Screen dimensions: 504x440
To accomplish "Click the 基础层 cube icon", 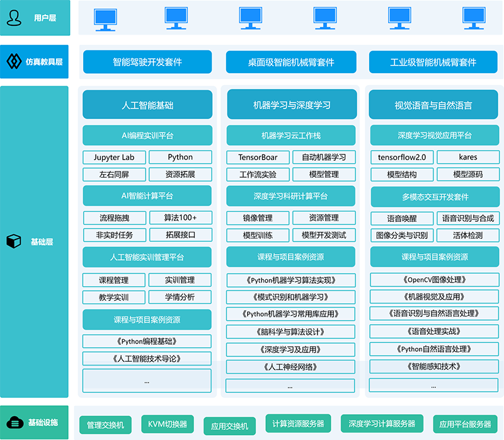I will click(x=14, y=241).
